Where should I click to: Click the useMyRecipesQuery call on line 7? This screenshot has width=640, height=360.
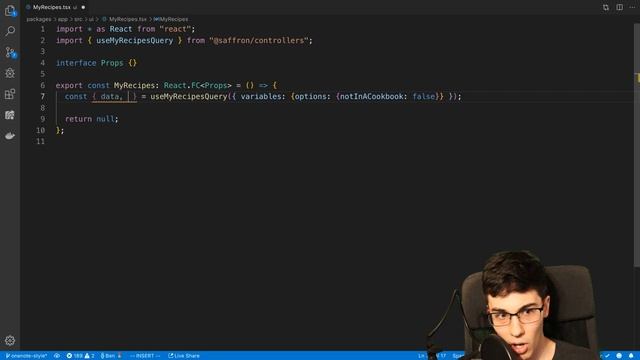189,96
